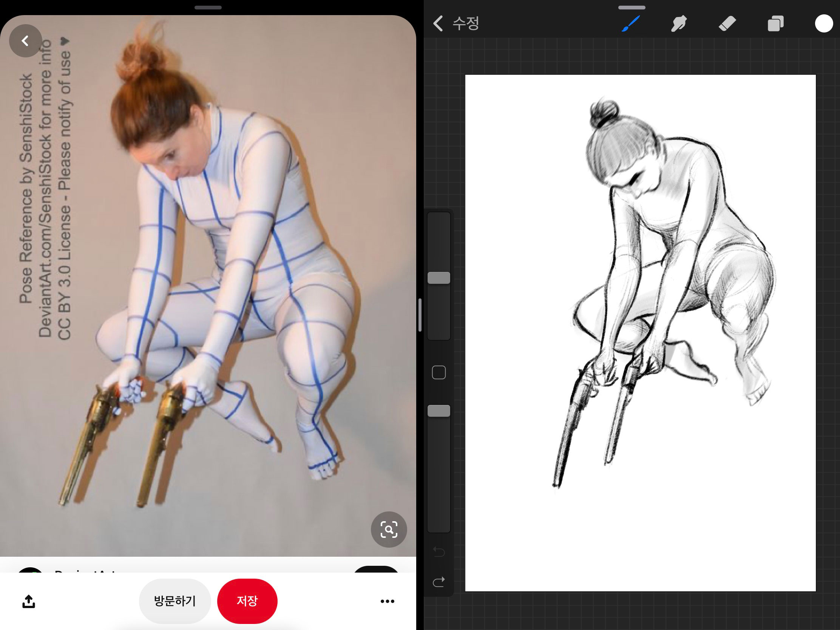Tap Procreate window top grabber handle
This screenshot has height=630, width=840.
click(632, 8)
